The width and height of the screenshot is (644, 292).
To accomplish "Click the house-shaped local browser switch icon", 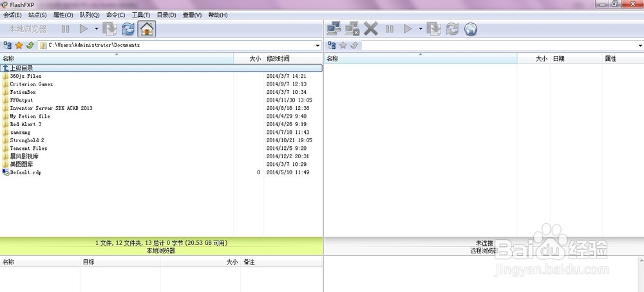I will coord(147,29).
